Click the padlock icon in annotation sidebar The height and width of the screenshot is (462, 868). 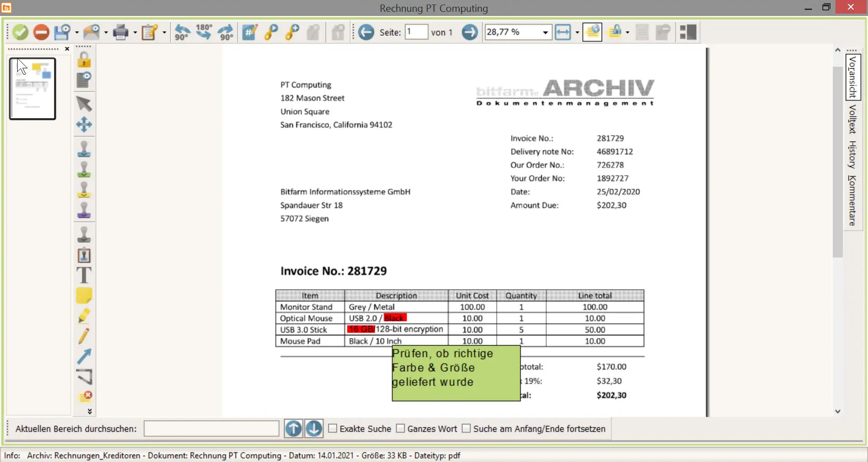coord(84,60)
